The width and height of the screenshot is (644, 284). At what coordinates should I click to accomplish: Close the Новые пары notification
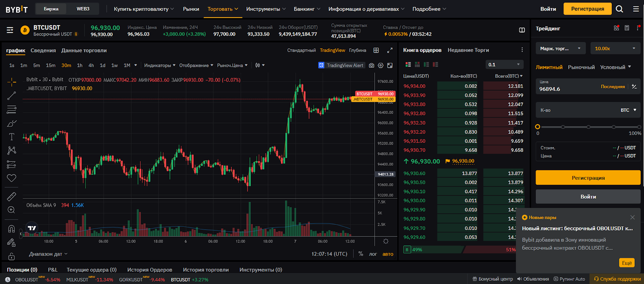[632, 217]
